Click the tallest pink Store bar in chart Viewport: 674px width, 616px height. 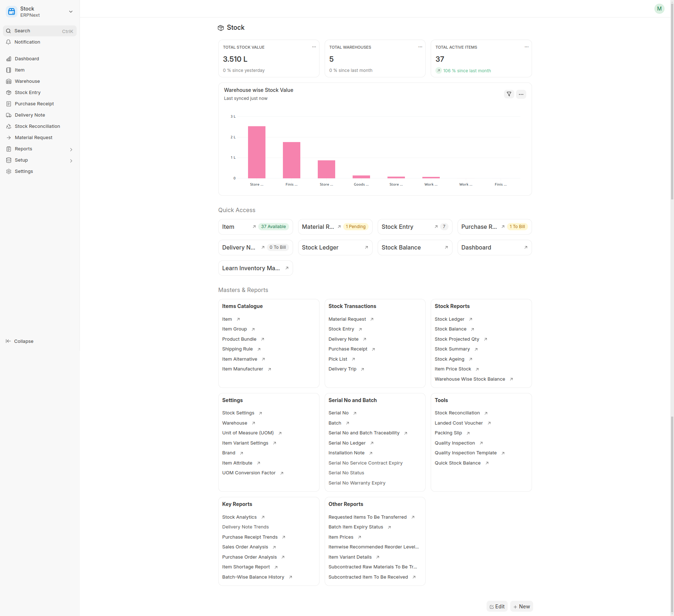click(256, 152)
